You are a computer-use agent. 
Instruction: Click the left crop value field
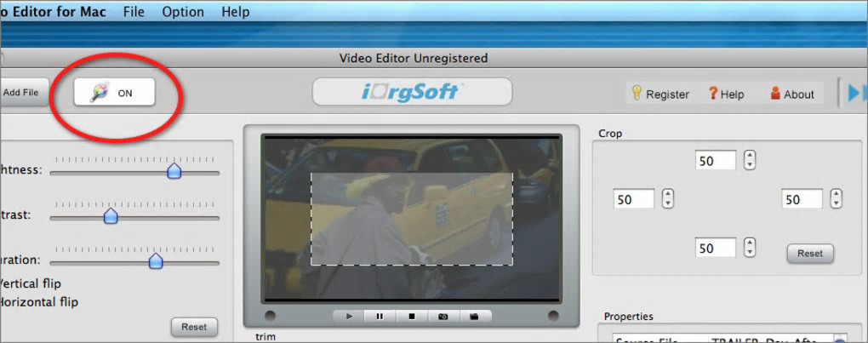[x=634, y=199]
